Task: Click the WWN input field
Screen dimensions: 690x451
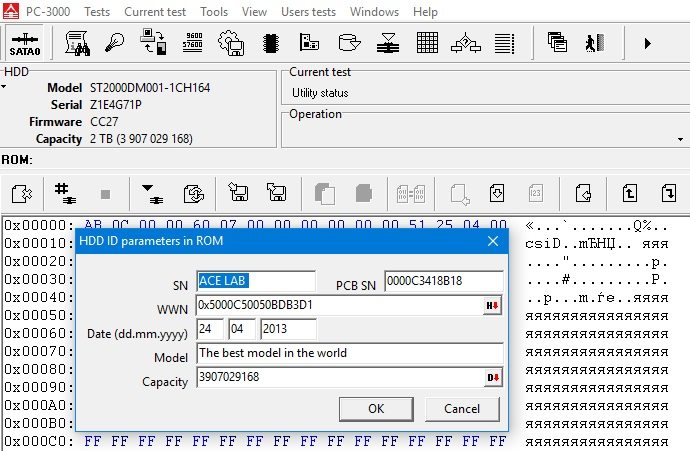Action: (x=340, y=305)
